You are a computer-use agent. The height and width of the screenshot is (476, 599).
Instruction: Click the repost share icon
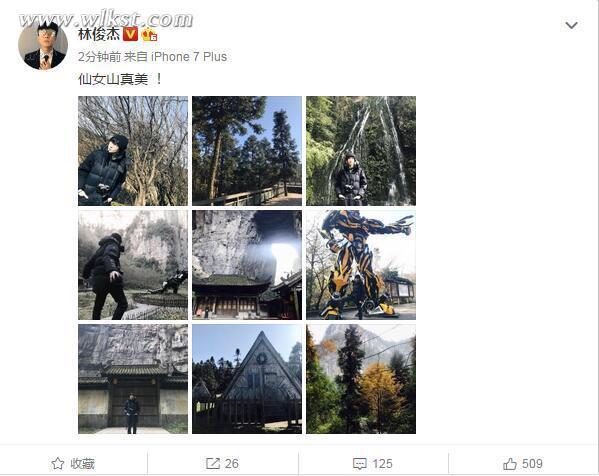tap(212, 463)
